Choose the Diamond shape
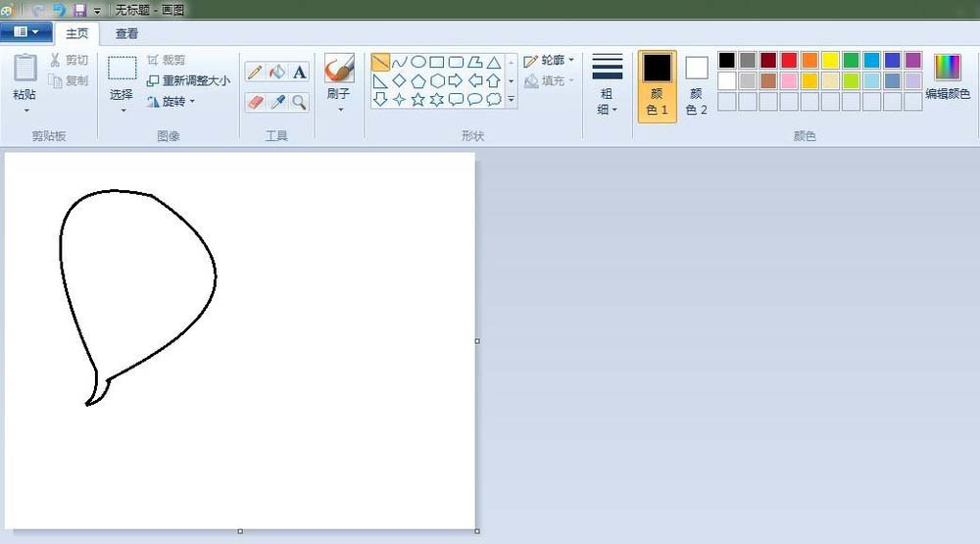The image size is (980, 544). (400, 80)
